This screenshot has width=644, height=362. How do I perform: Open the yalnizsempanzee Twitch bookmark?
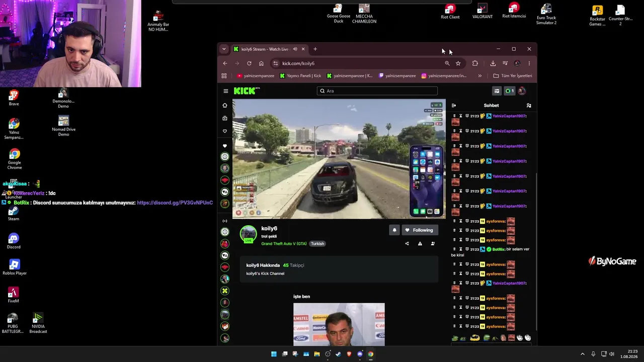[397, 76]
